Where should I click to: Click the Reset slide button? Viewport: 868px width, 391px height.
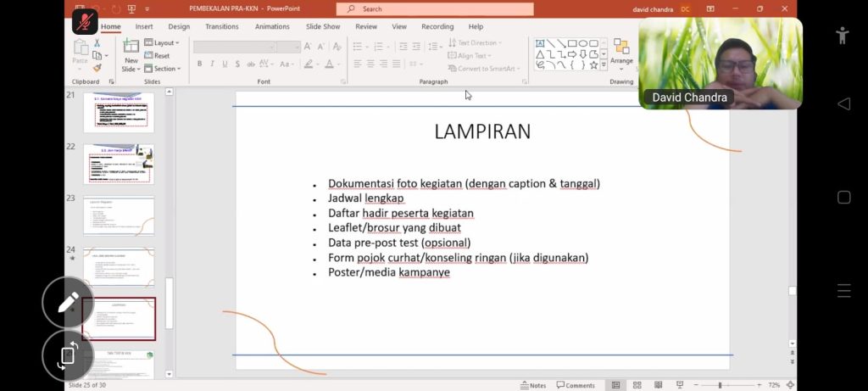click(x=157, y=56)
